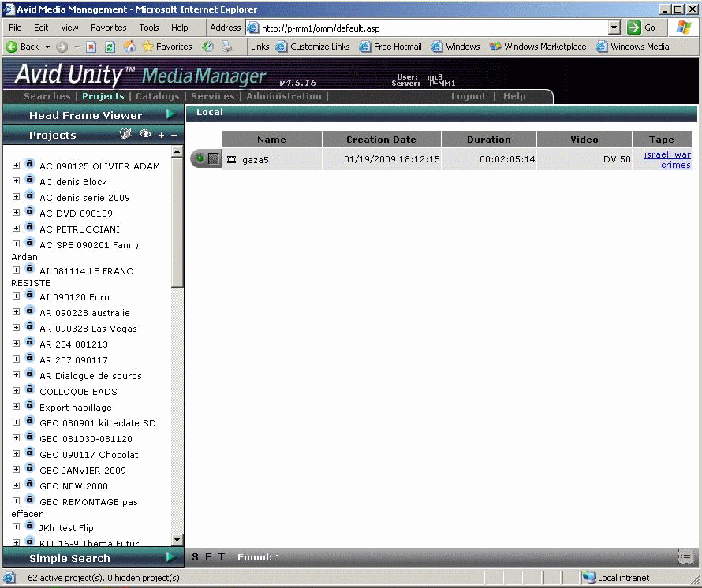
Task: Open the Avid Help link
Action: 514,96
